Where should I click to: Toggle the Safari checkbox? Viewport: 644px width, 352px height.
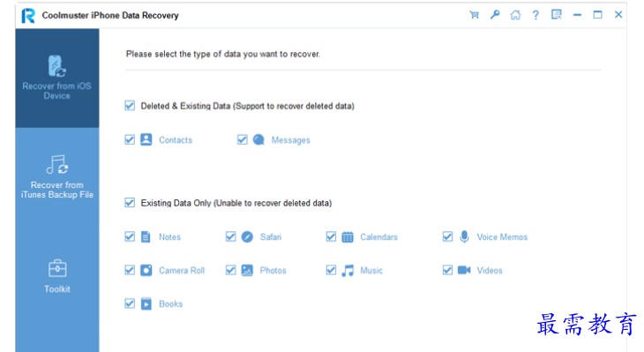(x=231, y=236)
